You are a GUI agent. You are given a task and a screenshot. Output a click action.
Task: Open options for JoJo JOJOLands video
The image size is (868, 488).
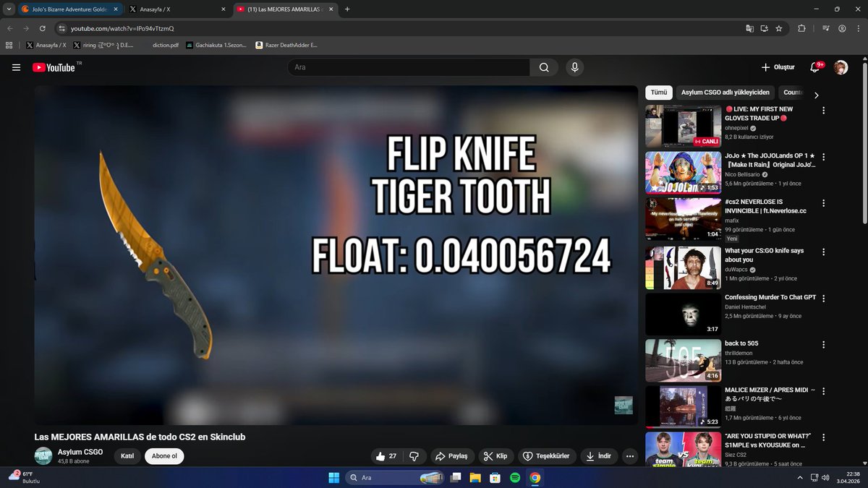pos(823,157)
